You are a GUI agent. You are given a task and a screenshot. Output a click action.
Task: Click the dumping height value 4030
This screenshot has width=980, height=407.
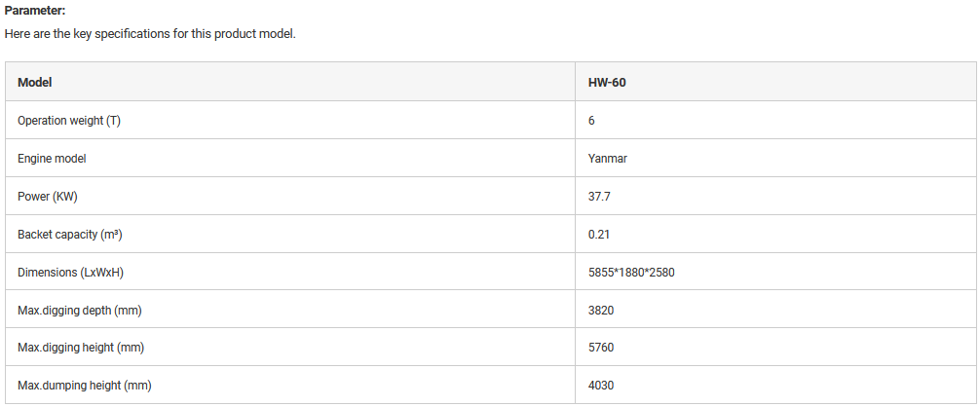point(601,386)
